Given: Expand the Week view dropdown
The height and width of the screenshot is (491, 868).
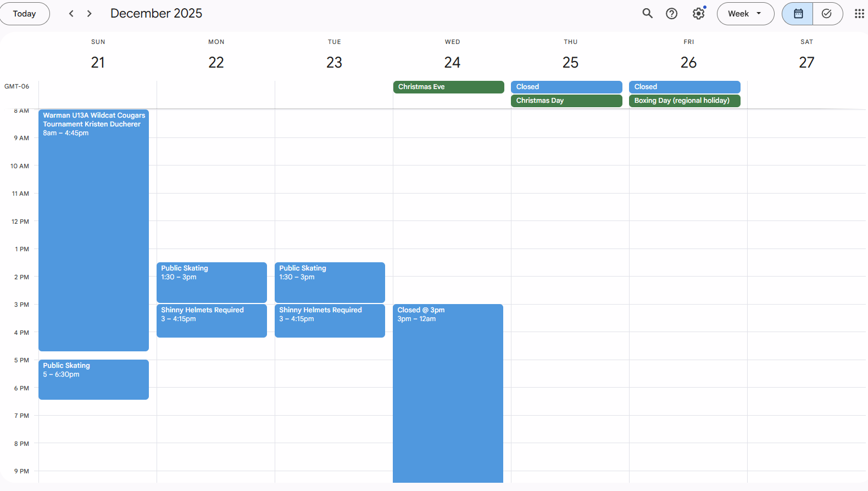Looking at the screenshot, I should click(745, 14).
